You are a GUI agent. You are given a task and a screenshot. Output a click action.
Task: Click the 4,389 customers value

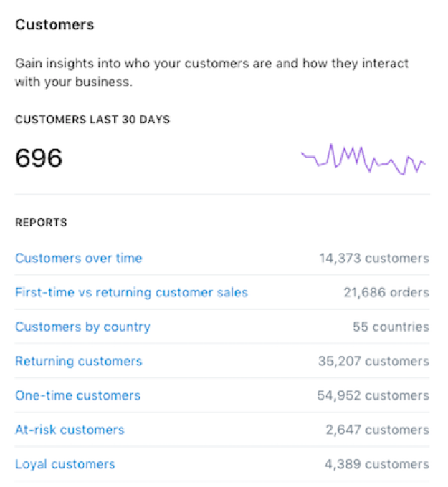(377, 465)
